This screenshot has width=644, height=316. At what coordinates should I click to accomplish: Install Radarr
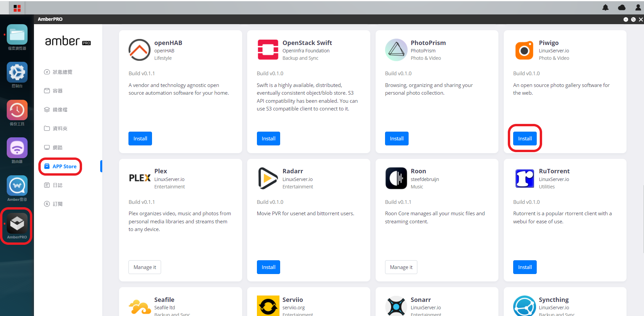click(268, 267)
